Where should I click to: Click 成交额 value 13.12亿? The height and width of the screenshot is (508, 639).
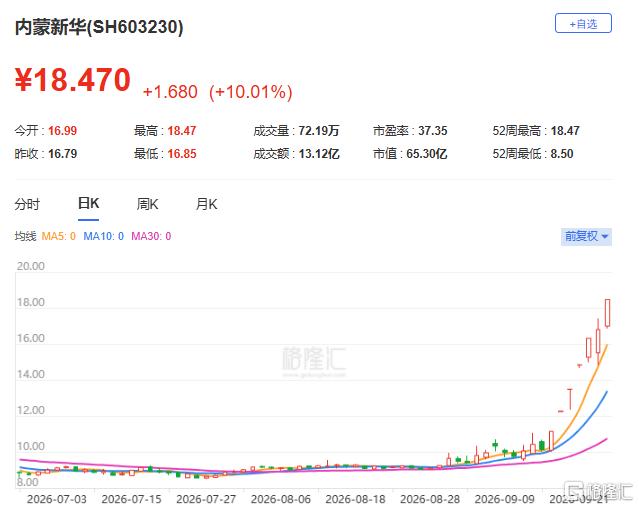point(319,154)
